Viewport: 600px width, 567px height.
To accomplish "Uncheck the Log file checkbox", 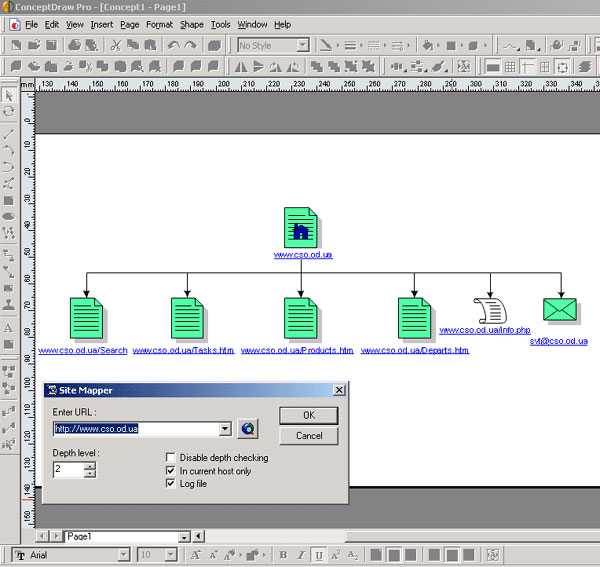I will (171, 484).
